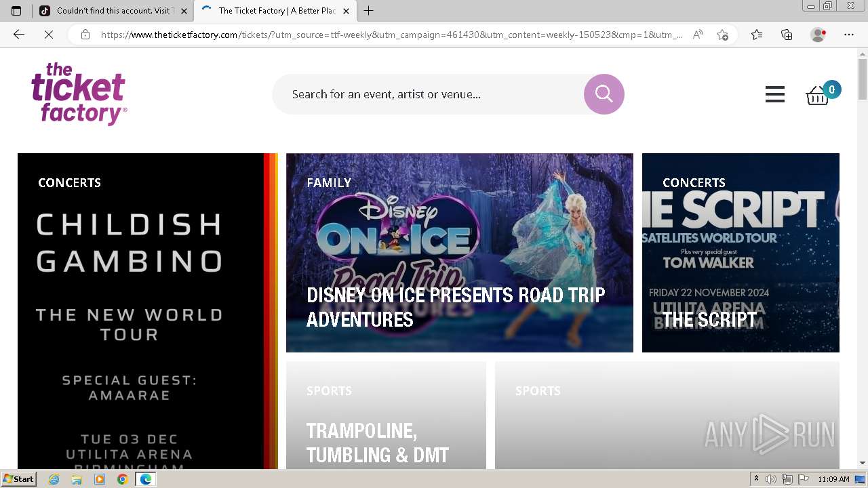The image size is (868, 488).
Task: Close The Ticket Factory tab
Action: pos(346,11)
